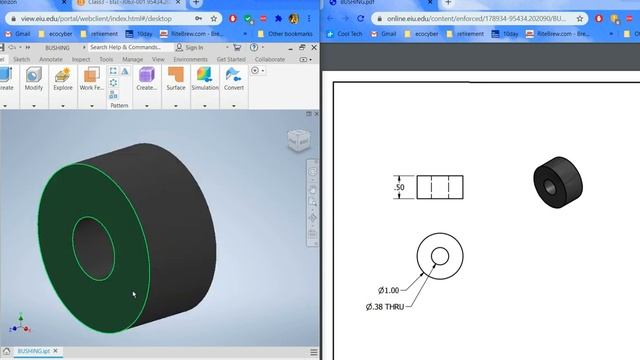The image size is (640, 360).
Task: Switch to the Annotate ribbon tab
Action: [51, 60]
